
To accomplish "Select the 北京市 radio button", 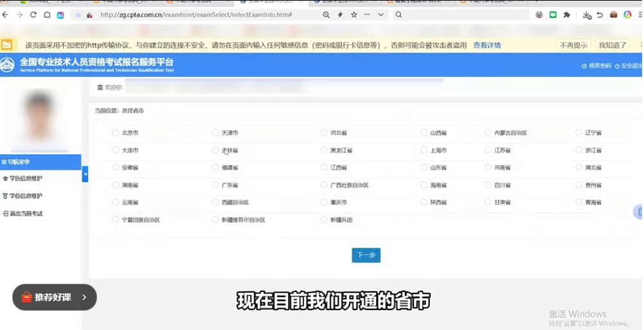I will click(x=116, y=133).
